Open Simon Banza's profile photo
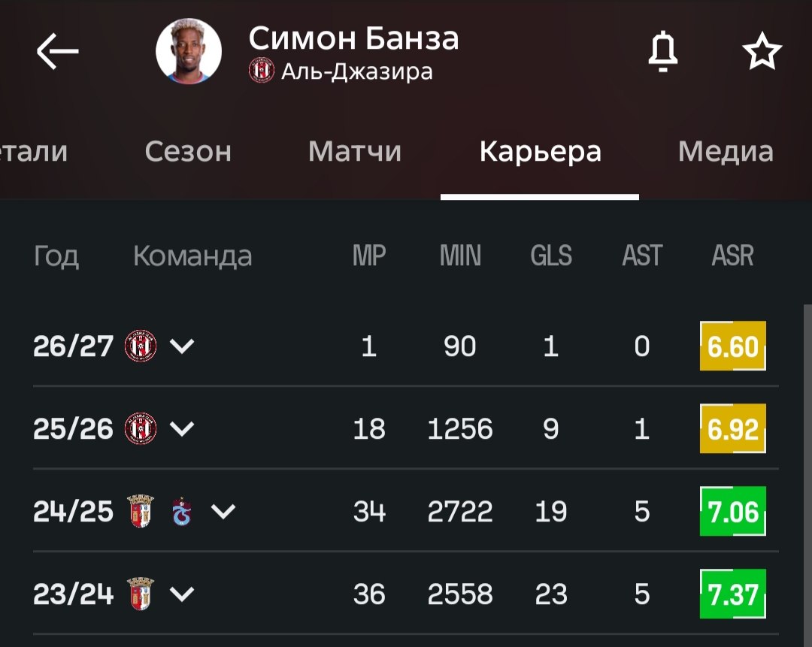Screen dimensions: 812x647 (189, 51)
